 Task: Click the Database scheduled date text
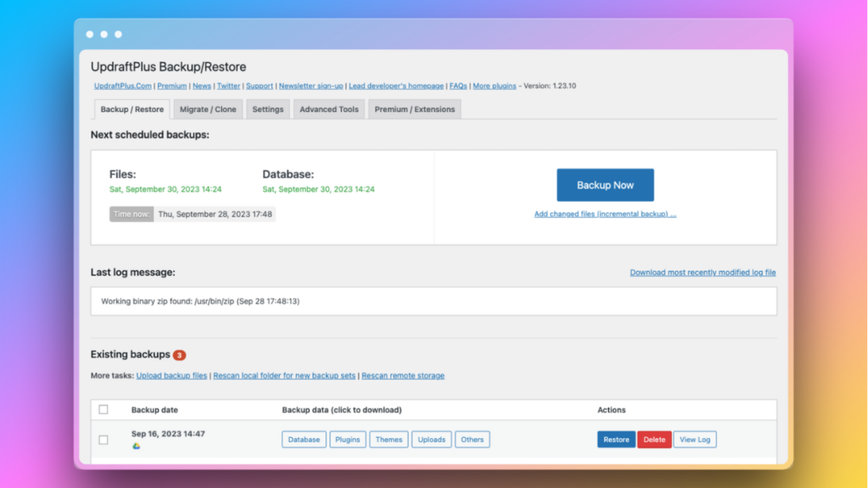click(319, 189)
